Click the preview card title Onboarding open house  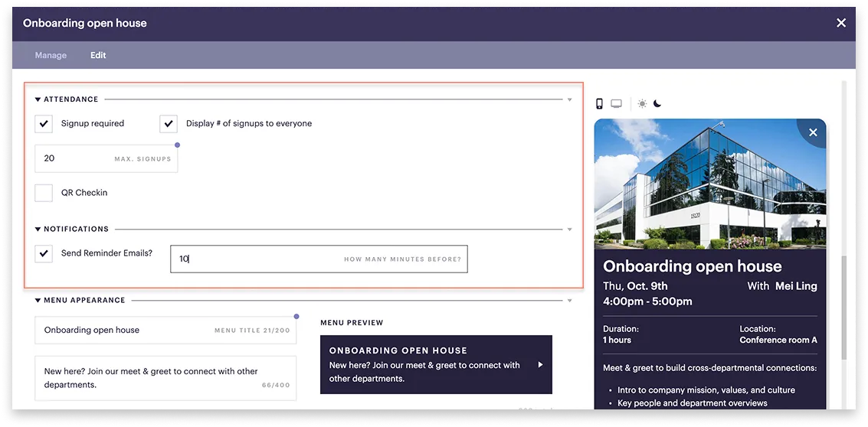coord(693,266)
